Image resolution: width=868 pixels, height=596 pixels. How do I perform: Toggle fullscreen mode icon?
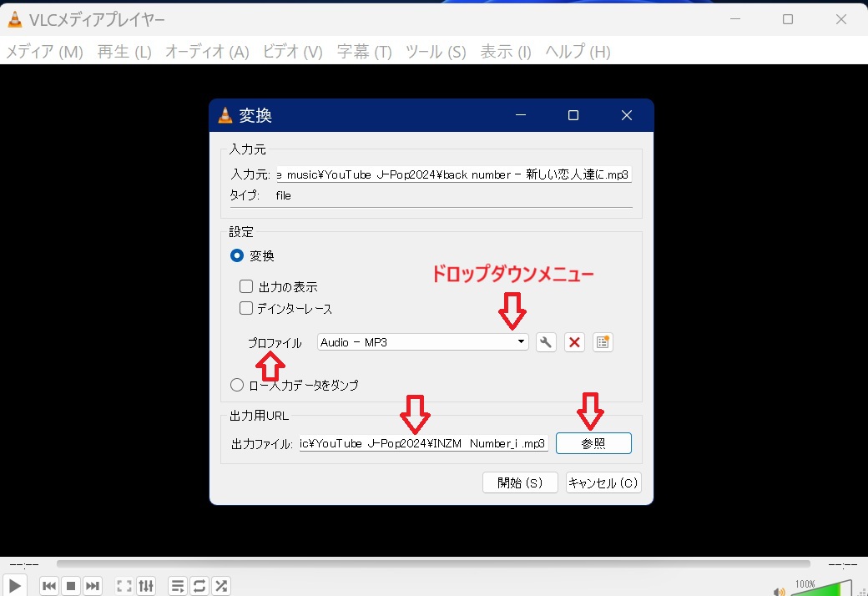click(124, 586)
